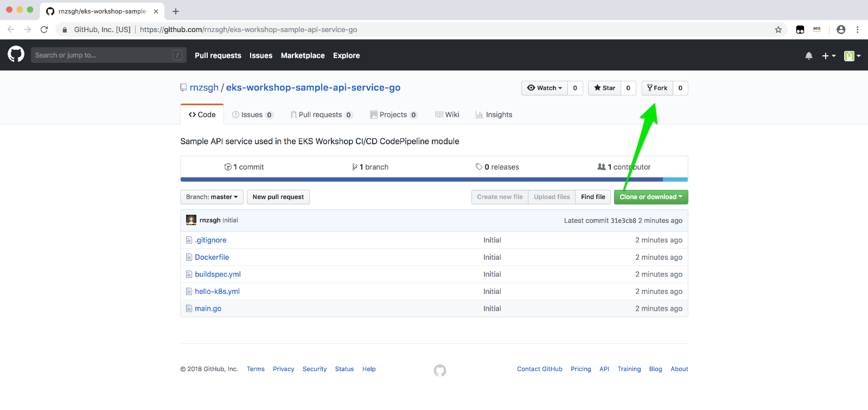This screenshot has width=868, height=410.
Task: Open latest commit hash 31e3cb8
Action: (x=623, y=221)
